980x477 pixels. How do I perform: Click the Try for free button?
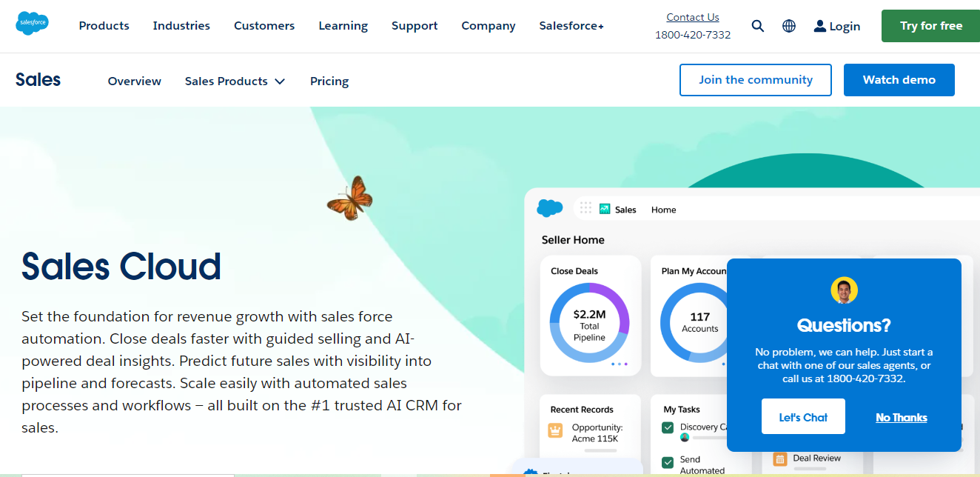(931, 26)
